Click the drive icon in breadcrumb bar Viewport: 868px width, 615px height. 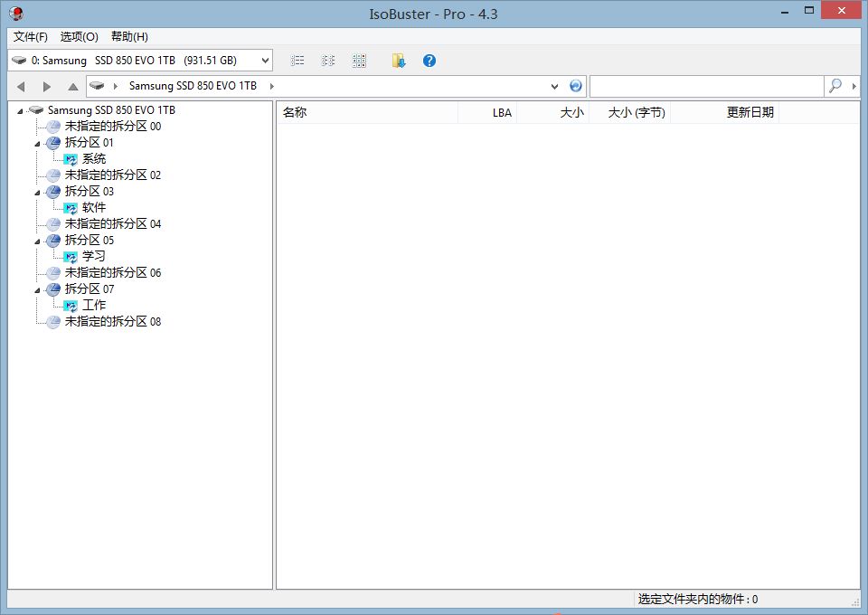coord(97,86)
